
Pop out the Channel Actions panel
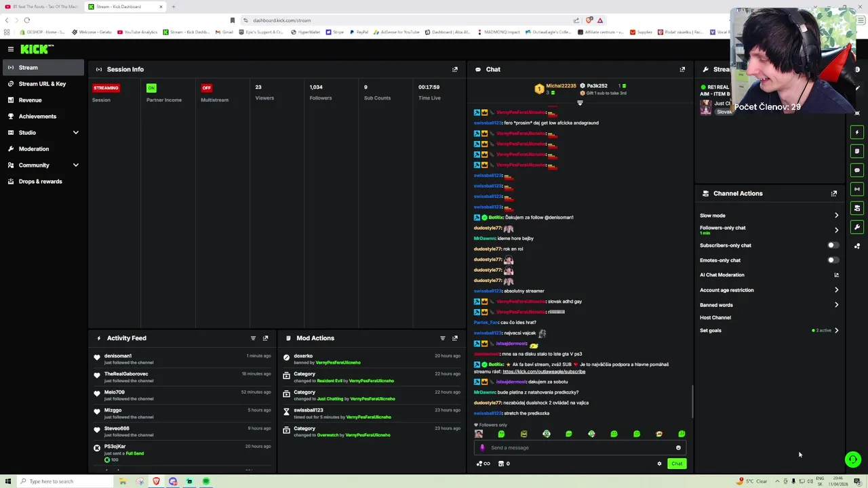click(834, 193)
